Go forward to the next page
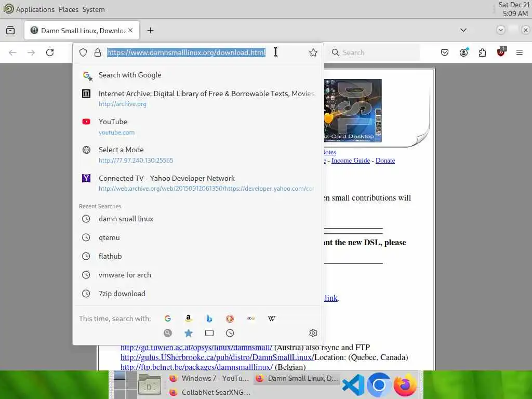532x399 pixels. [x=31, y=52]
